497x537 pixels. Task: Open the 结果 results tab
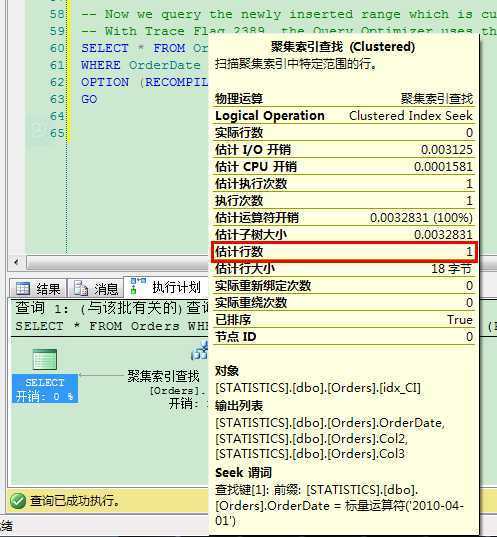pos(38,288)
